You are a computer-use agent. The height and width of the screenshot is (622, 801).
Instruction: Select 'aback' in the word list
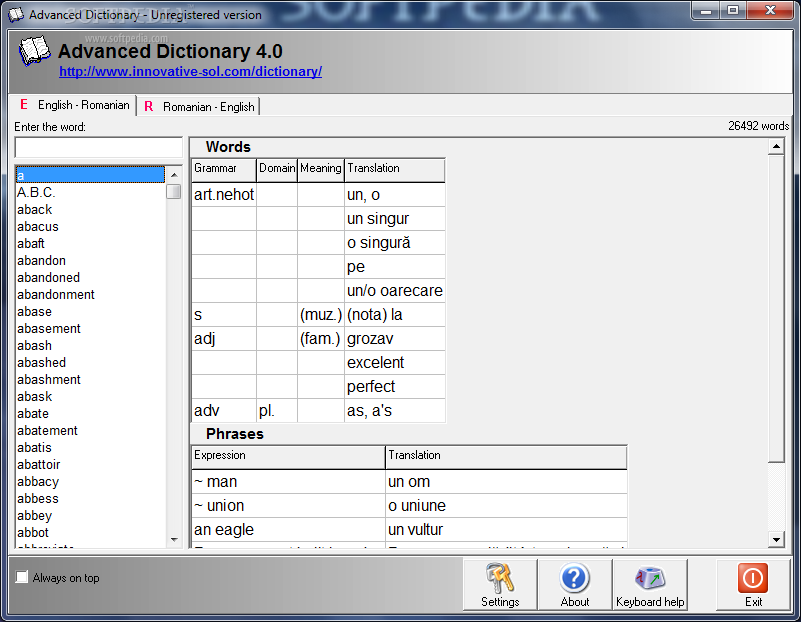click(90, 209)
